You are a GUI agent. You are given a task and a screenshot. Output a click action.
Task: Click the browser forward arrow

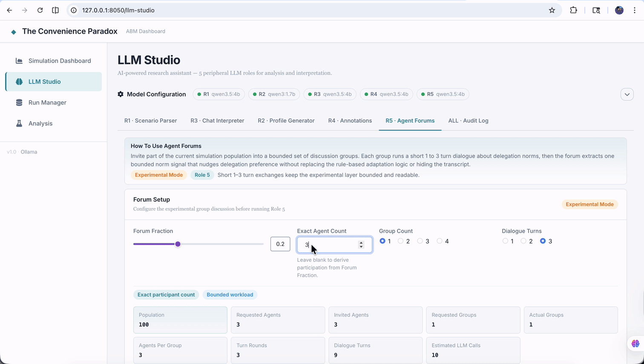(25, 10)
